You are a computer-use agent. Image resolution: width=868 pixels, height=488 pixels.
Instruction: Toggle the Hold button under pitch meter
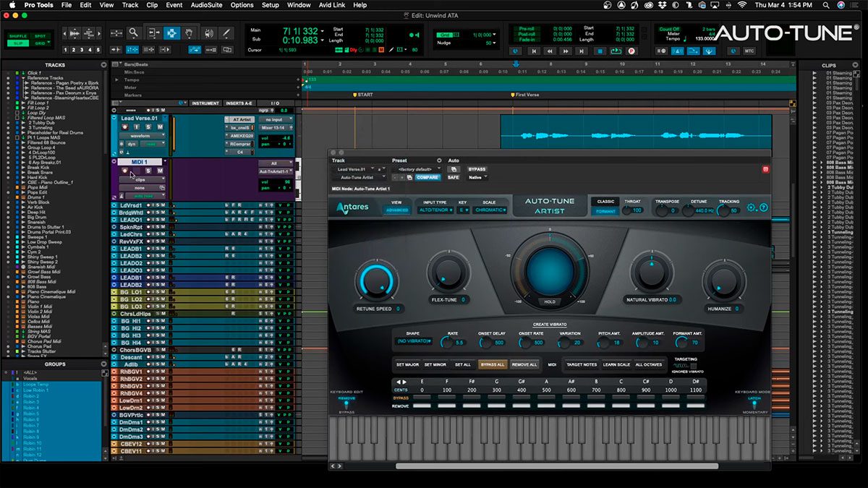550,302
